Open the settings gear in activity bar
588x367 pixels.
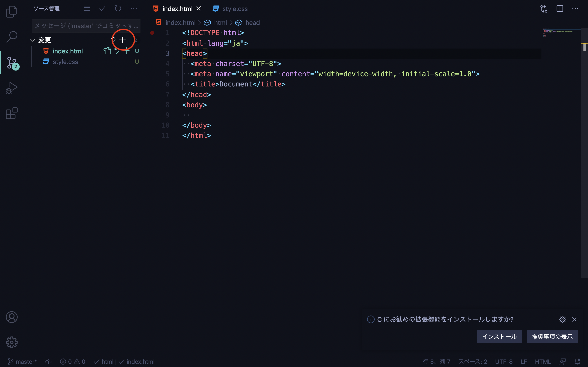(11, 342)
